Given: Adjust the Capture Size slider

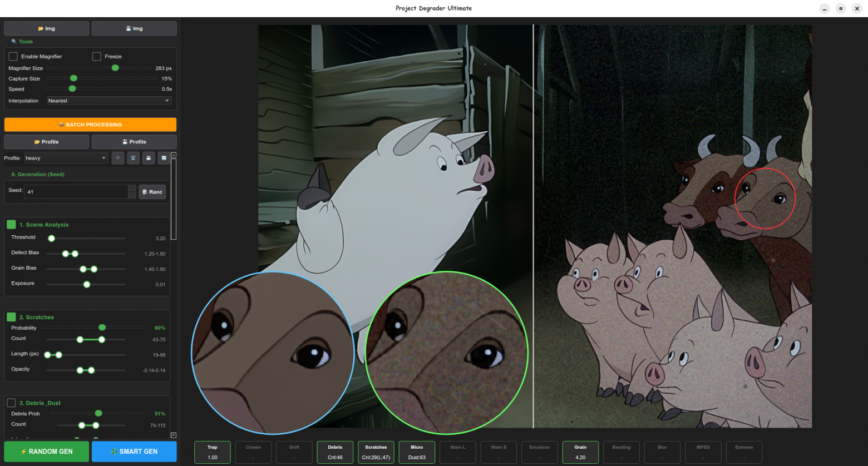Looking at the screenshot, I should click(x=73, y=78).
